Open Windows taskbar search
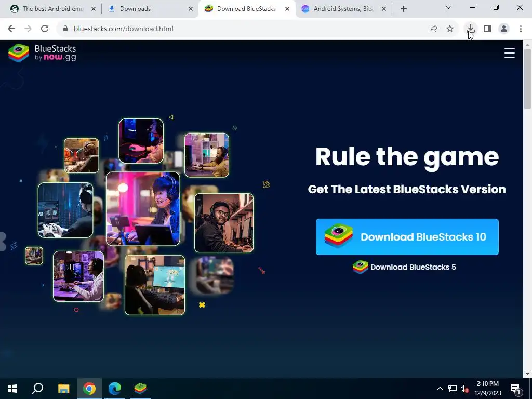The image size is (532, 399). point(37,389)
